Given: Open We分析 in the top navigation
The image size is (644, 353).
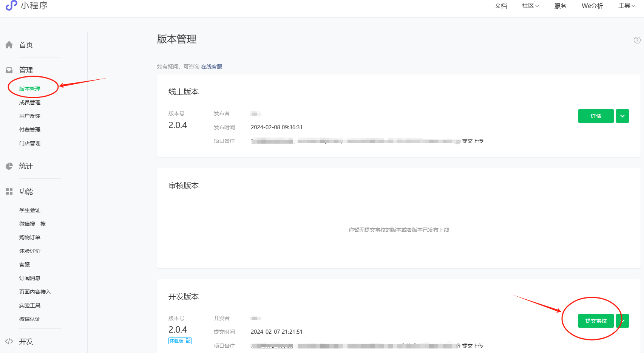Looking at the screenshot, I should [x=592, y=6].
